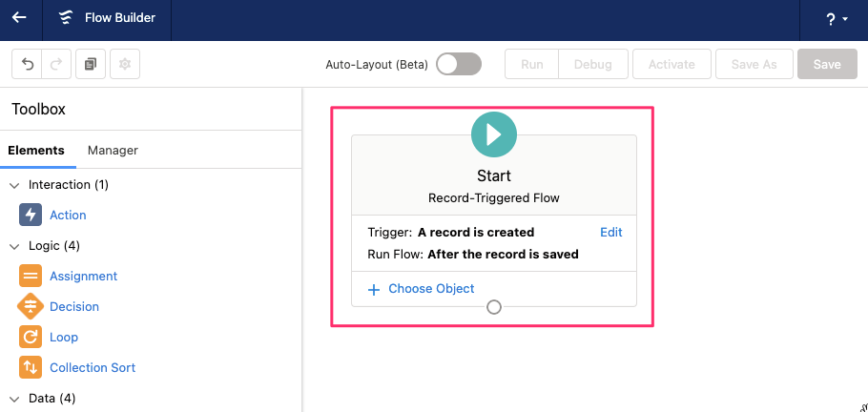Click the Decision diamond icon

click(31, 306)
